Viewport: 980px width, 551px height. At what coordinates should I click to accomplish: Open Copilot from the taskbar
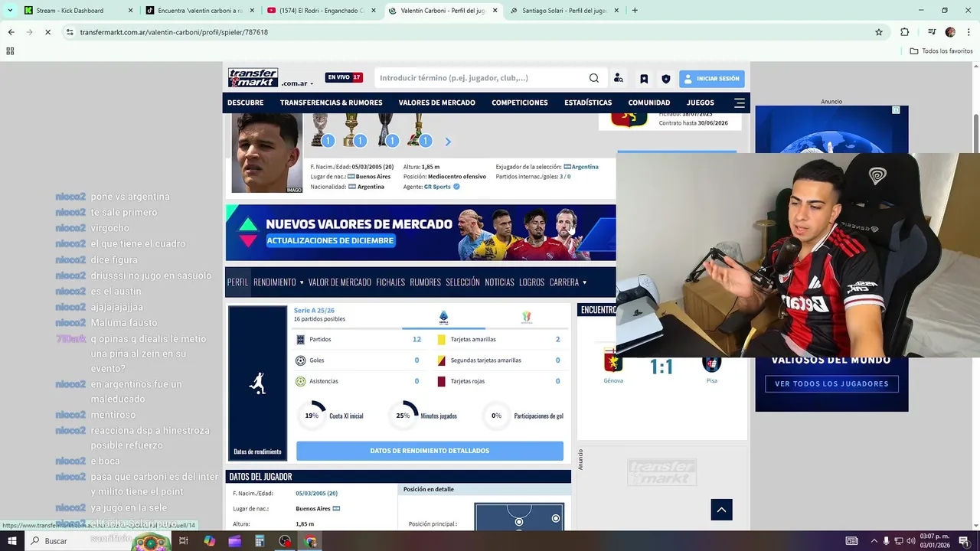coord(209,541)
